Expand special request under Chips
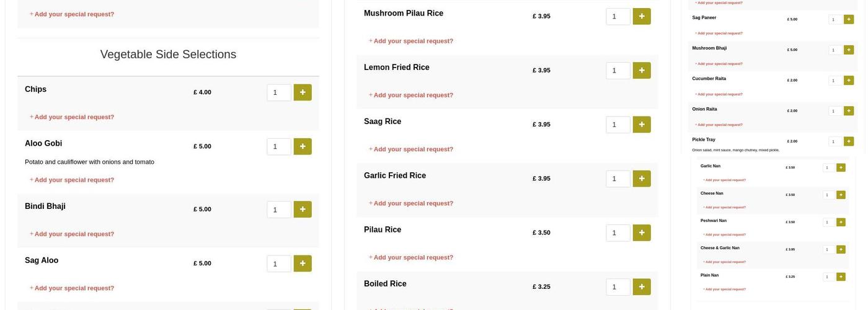Screen dimensions: 868x310 [x=74, y=117]
